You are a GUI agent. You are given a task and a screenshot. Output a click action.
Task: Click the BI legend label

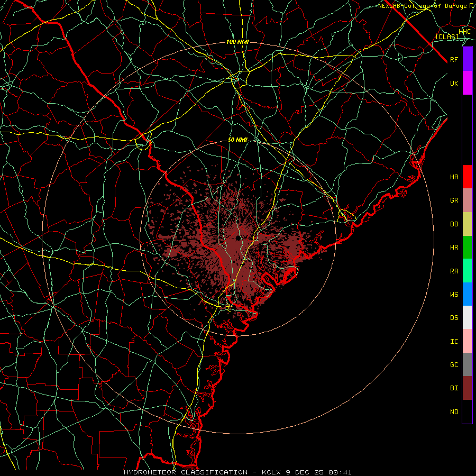(x=454, y=388)
